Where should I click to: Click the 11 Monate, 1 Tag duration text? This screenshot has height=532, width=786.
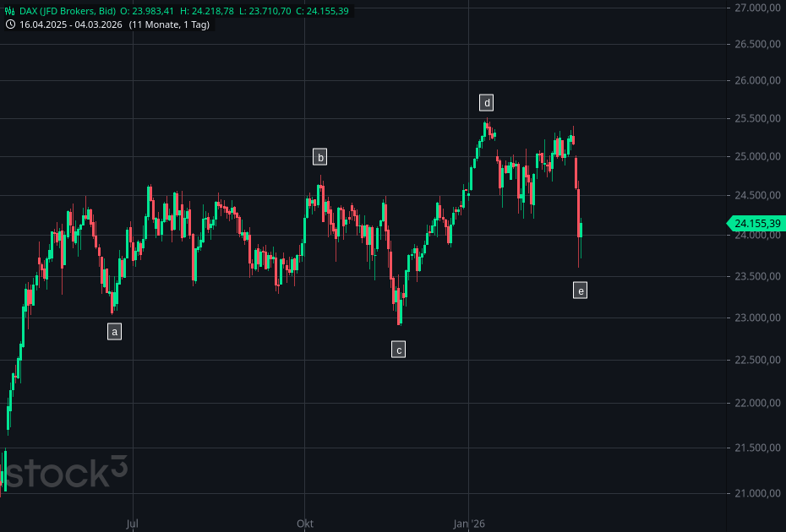click(x=169, y=24)
